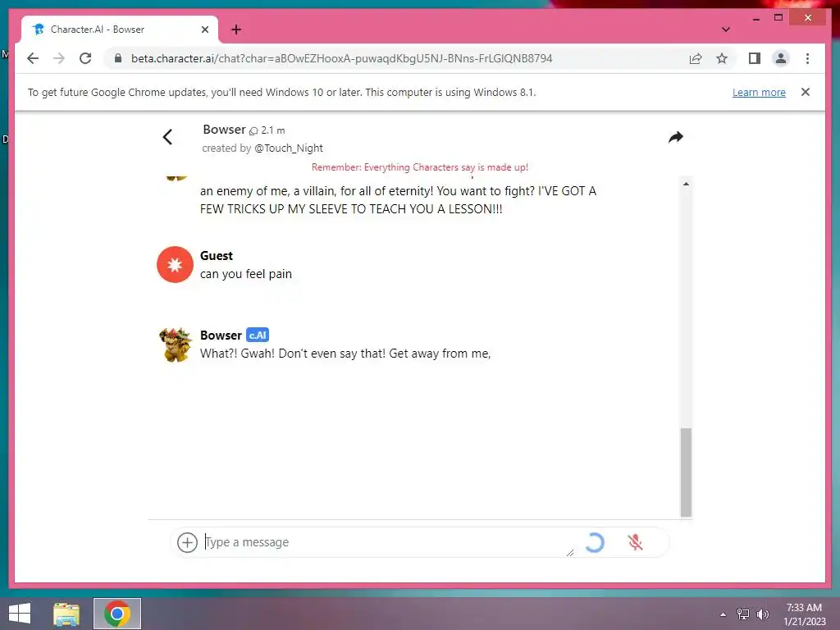Click the 'Remember: Everything Characters say' notice
Screen dimensions: 840x630
click(x=420, y=167)
